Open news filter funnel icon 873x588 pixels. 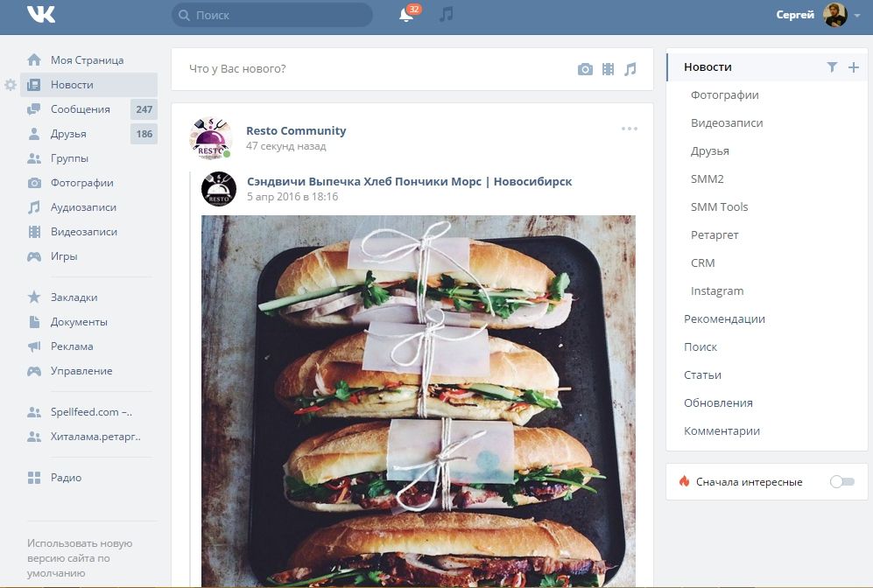832,67
